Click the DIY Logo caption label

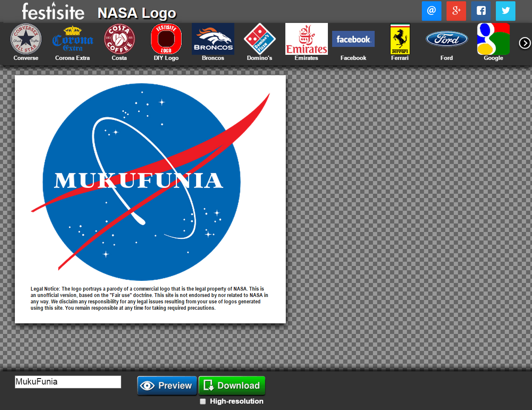[x=166, y=58]
